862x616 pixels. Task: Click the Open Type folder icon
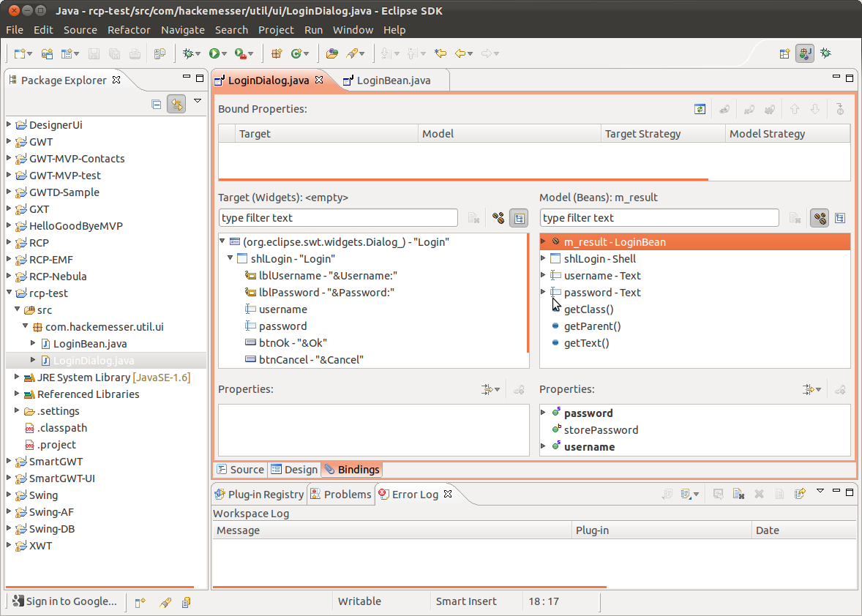(332, 53)
